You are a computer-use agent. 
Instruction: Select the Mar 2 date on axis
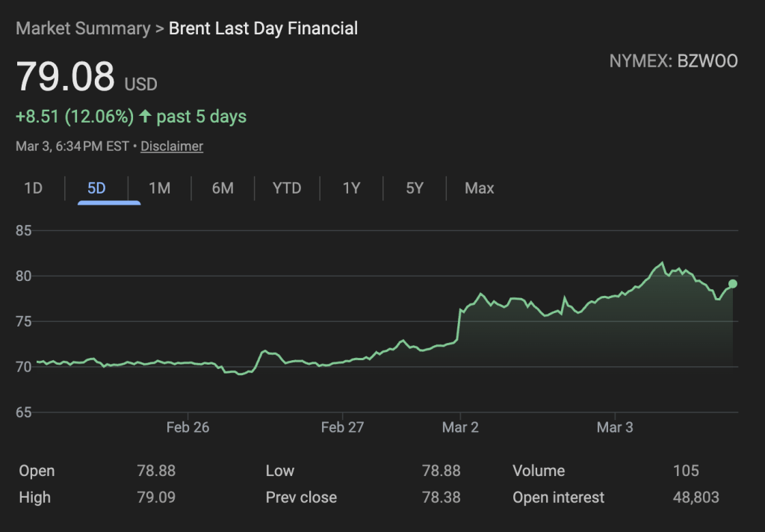[460, 427]
